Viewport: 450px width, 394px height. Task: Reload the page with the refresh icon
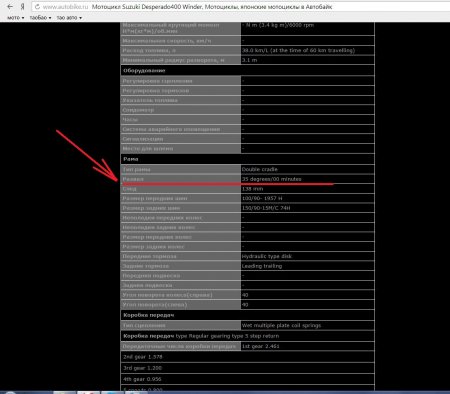pos(37,7)
